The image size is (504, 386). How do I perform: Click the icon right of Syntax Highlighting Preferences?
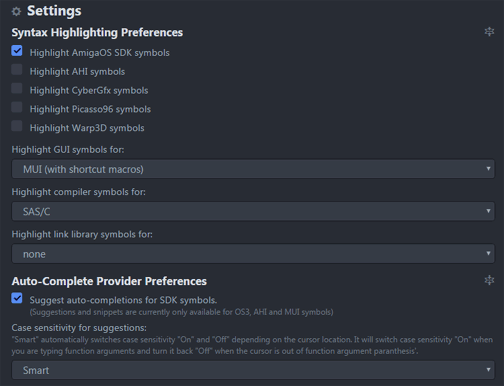(x=489, y=32)
